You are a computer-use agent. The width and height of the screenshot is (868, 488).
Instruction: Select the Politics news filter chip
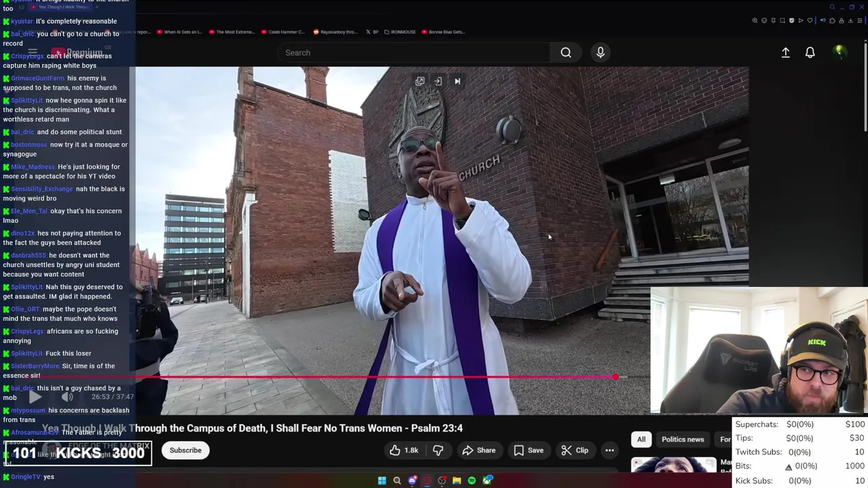coord(683,439)
